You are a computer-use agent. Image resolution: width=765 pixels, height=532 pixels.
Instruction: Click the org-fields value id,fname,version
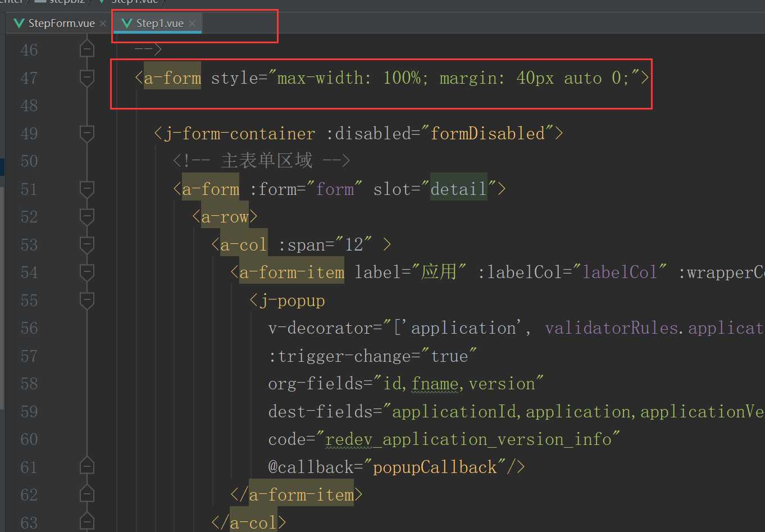coord(459,384)
